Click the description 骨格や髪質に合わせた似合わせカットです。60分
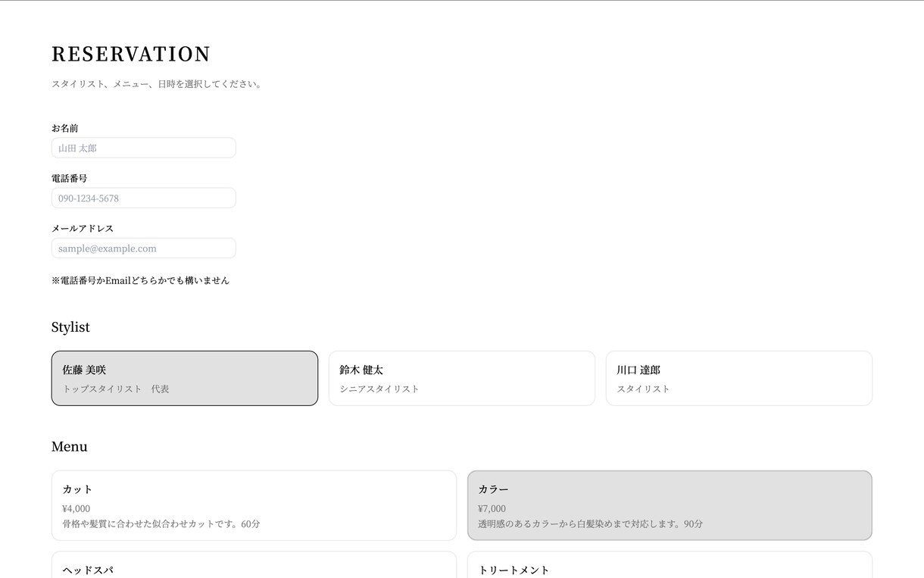This screenshot has height=578, width=924. [161, 523]
